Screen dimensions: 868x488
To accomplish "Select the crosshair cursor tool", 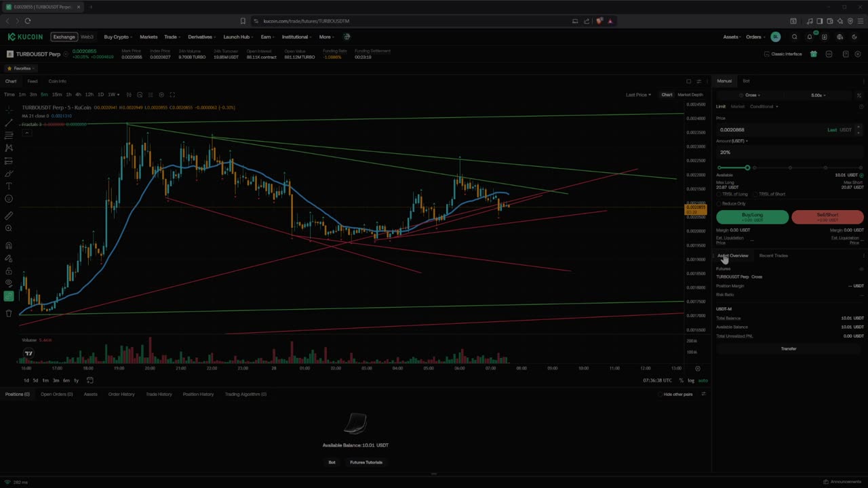I will 9,109.
